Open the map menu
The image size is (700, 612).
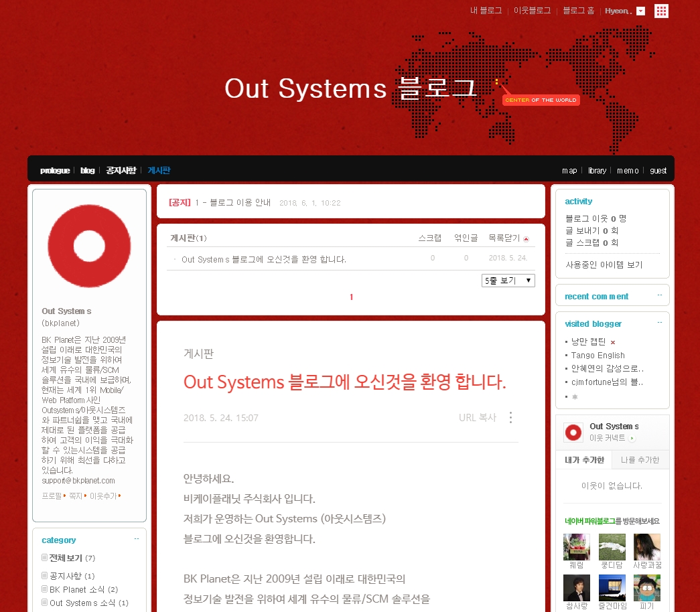click(569, 171)
